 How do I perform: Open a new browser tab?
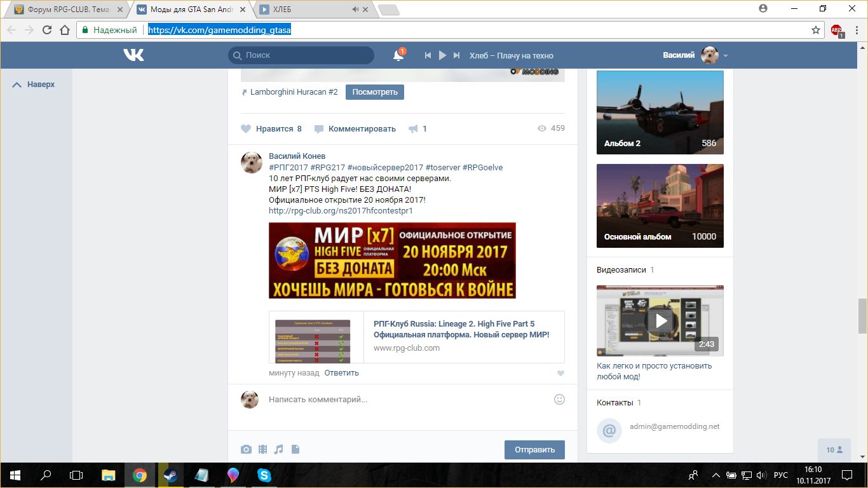[388, 10]
